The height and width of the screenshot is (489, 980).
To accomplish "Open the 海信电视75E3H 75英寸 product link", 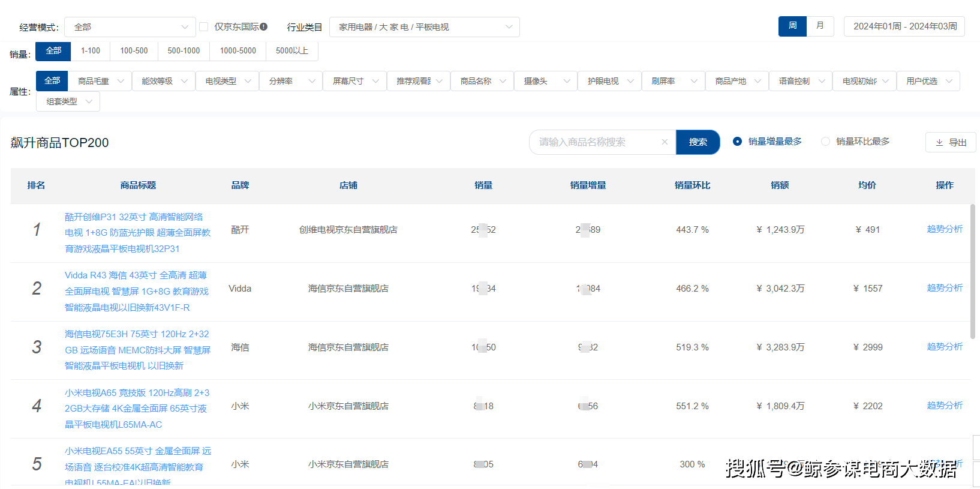I will click(138, 350).
